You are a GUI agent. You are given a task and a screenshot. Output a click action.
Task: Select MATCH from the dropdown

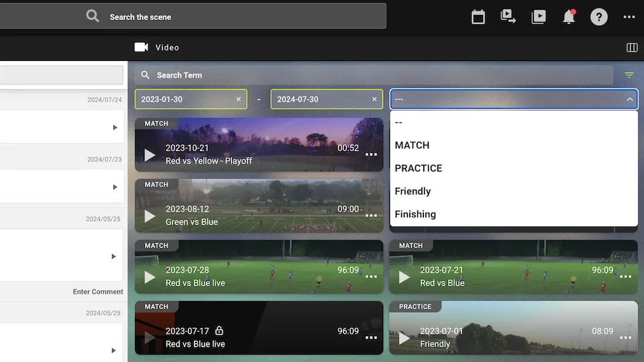(513, 145)
